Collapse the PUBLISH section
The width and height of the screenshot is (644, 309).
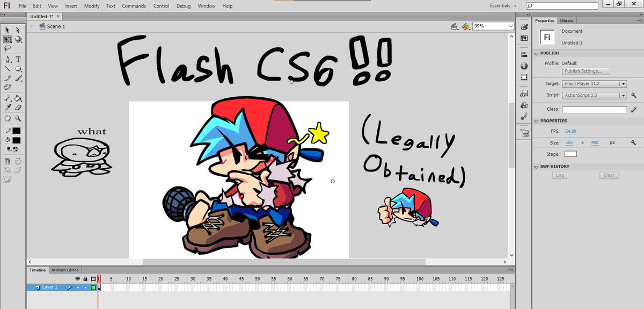(537, 53)
